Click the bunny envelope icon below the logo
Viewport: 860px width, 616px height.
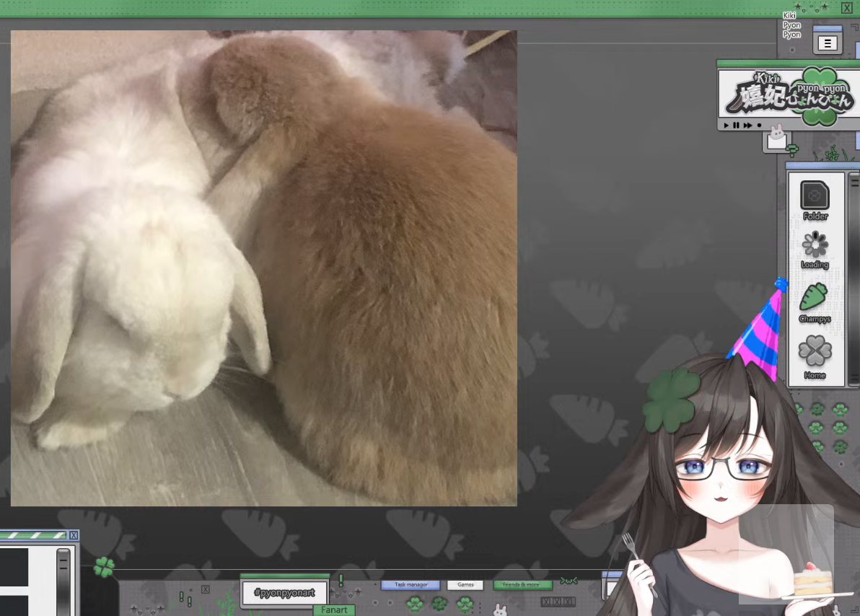(x=776, y=138)
